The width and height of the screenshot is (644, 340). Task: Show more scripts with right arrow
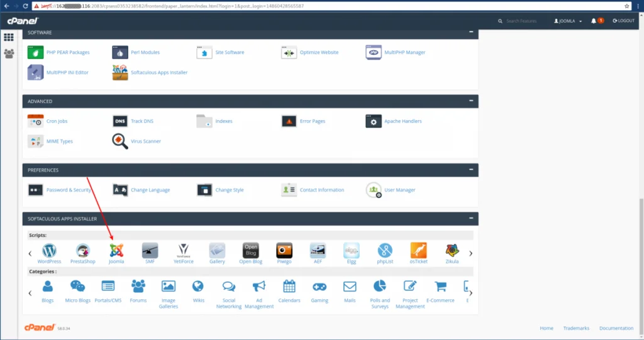click(x=470, y=253)
